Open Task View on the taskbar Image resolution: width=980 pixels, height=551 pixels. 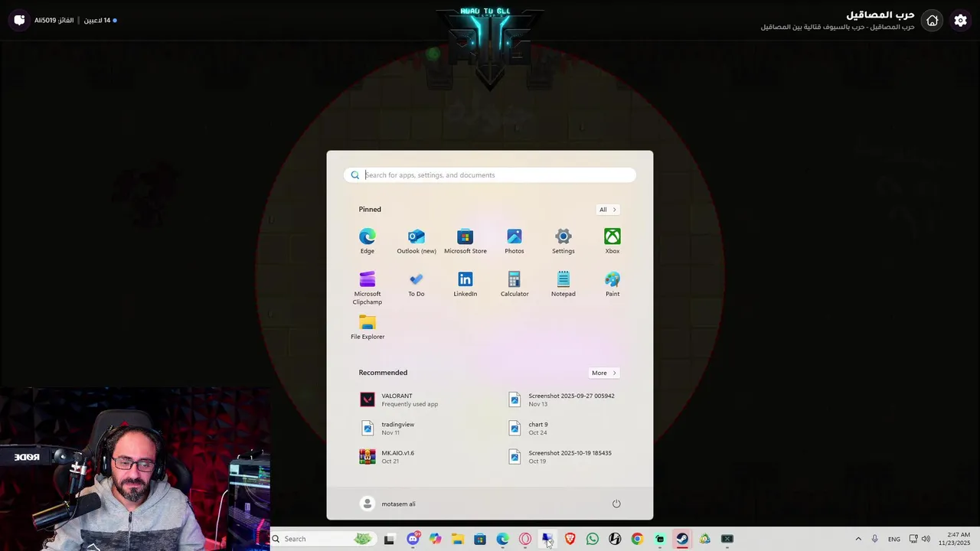[389, 540]
